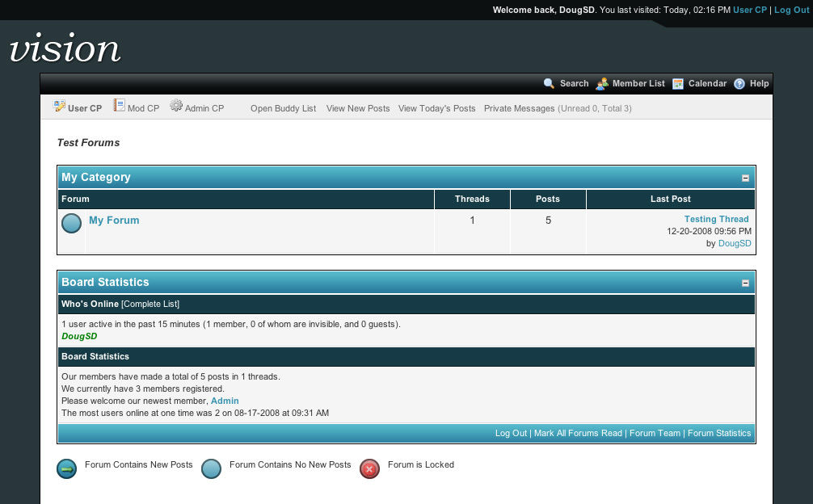
Task: Open View Today's Posts
Action: [x=436, y=108]
